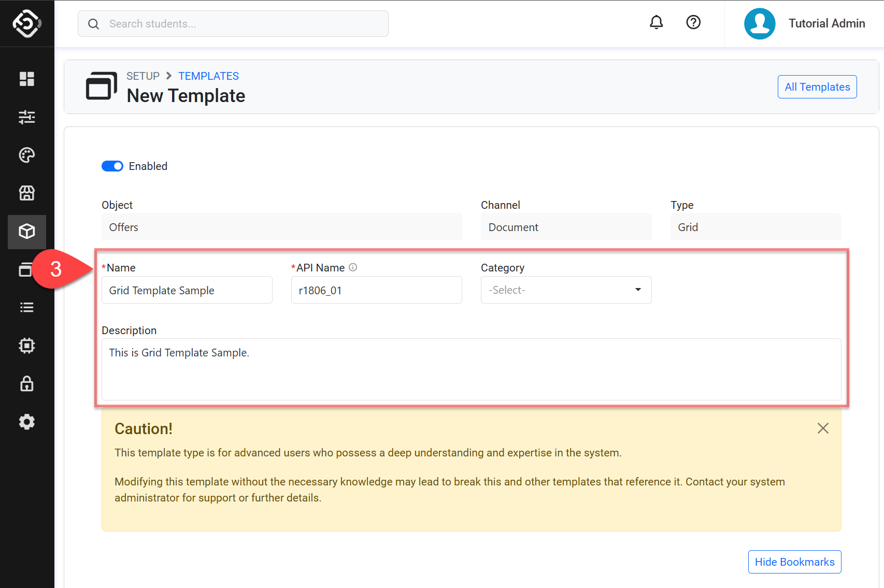
Task: Select the color palette icon in sidebar
Action: (27, 155)
